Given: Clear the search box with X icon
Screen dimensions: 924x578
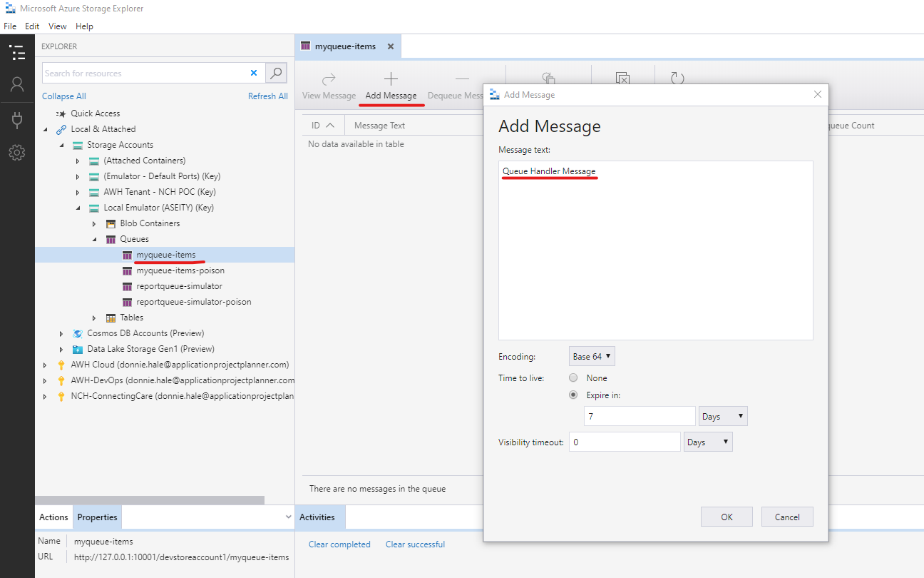Looking at the screenshot, I should tap(254, 73).
